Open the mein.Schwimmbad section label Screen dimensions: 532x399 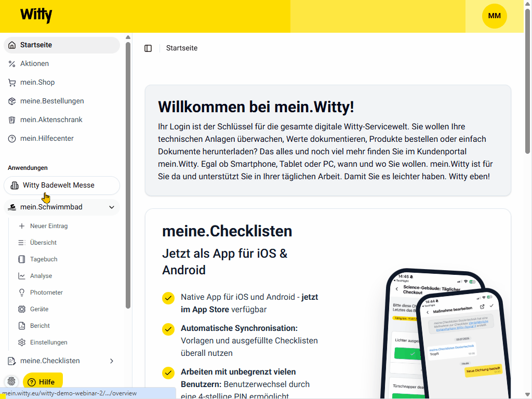[x=51, y=207]
